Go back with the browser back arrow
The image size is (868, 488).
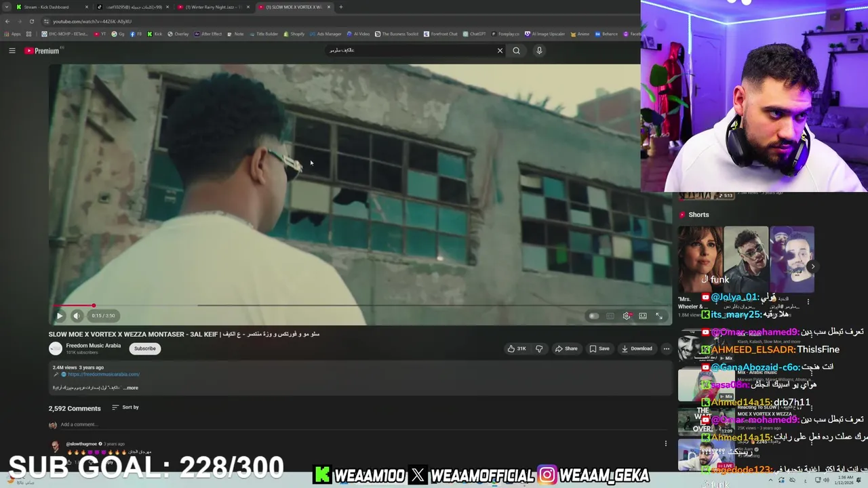point(7,21)
